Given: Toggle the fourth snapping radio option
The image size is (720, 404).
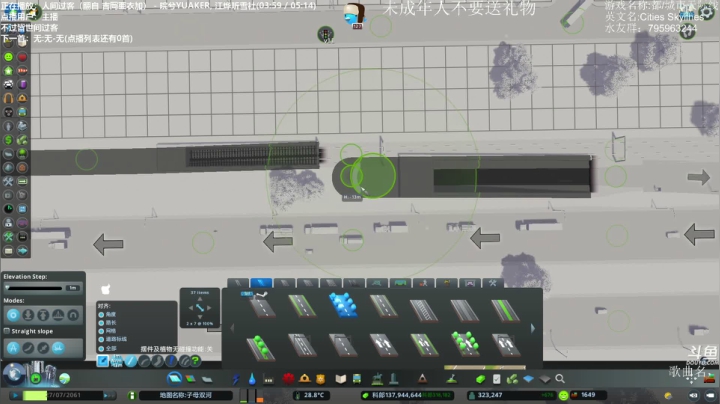Looking at the screenshot, I should click(101, 339).
